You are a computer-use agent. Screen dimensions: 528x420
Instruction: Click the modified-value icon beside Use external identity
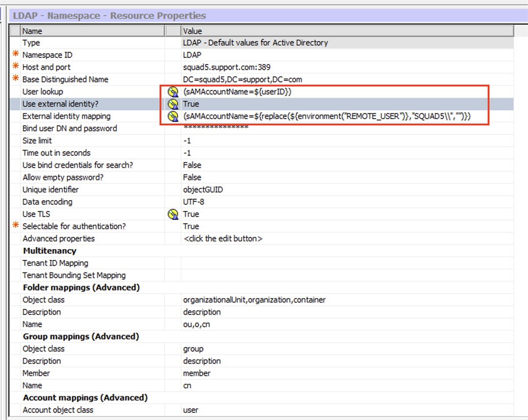[172, 104]
